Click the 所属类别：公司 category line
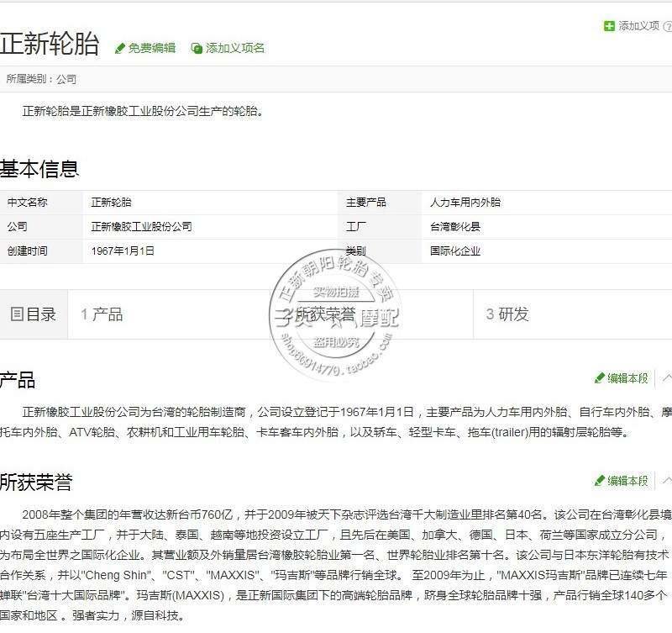This screenshot has height=633, width=672. [41, 79]
